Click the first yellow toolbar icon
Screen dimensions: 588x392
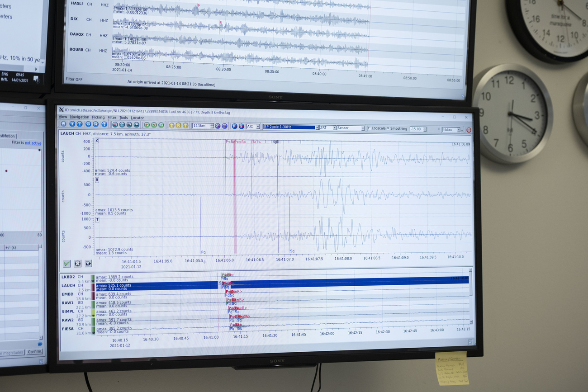[x=171, y=125]
